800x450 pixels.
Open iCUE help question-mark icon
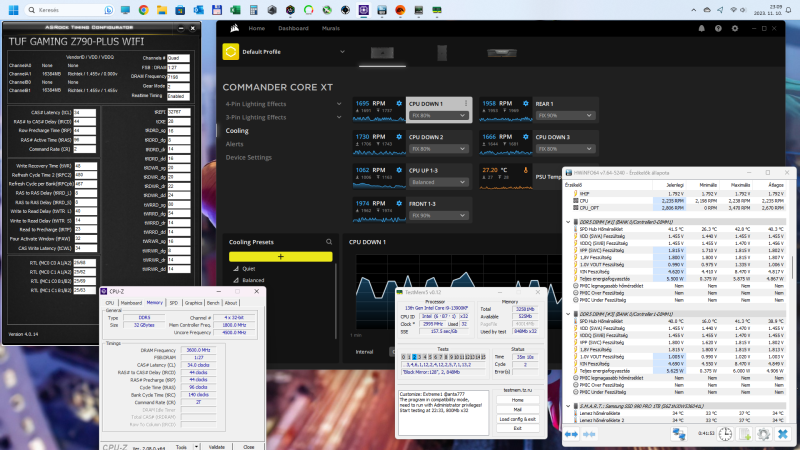[718, 29]
